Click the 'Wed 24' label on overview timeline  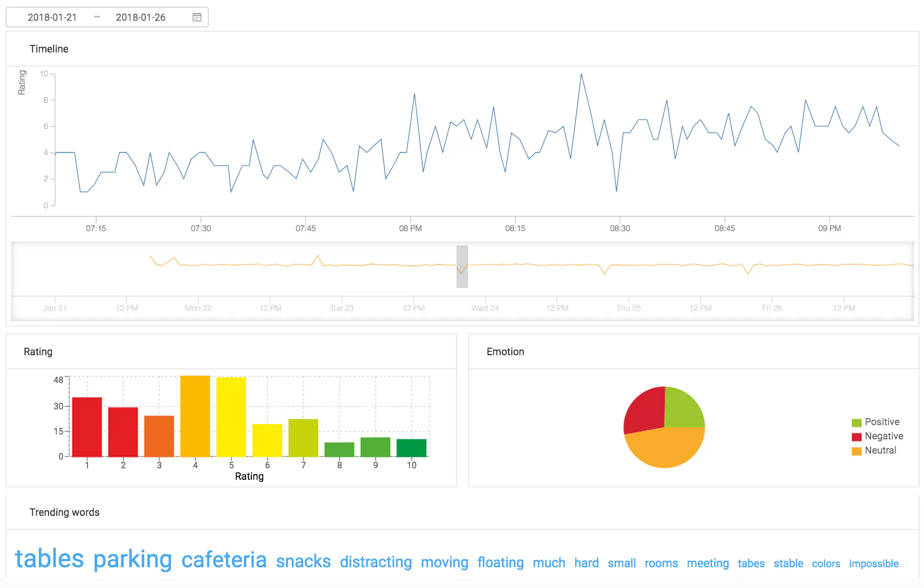486,308
